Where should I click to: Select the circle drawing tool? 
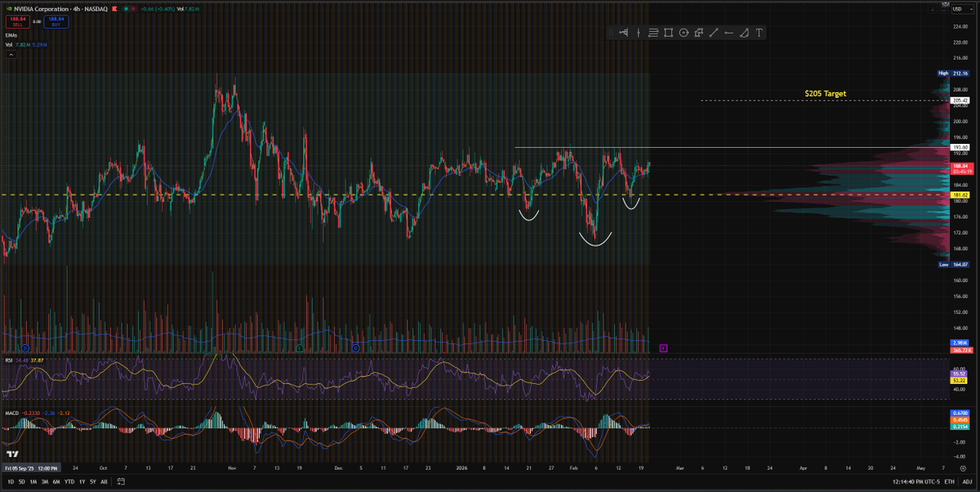tap(684, 33)
